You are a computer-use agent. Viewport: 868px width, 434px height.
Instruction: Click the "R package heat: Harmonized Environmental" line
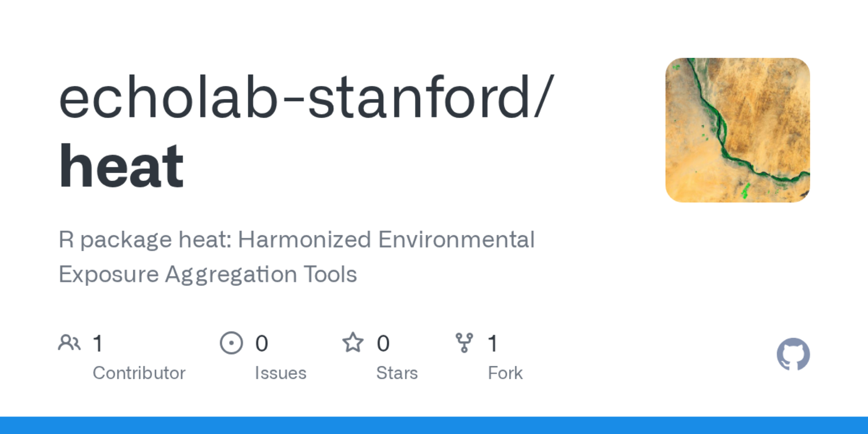point(296,240)
